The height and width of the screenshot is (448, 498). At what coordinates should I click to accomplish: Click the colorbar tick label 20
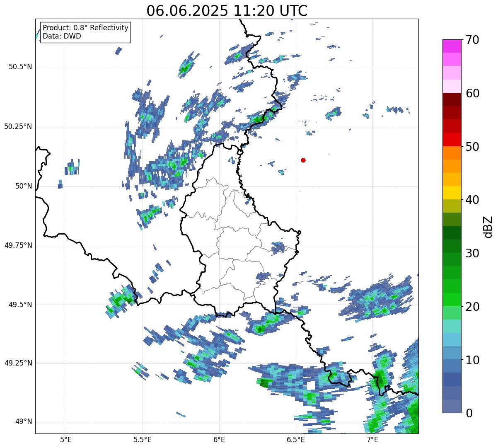pos(472,307)
